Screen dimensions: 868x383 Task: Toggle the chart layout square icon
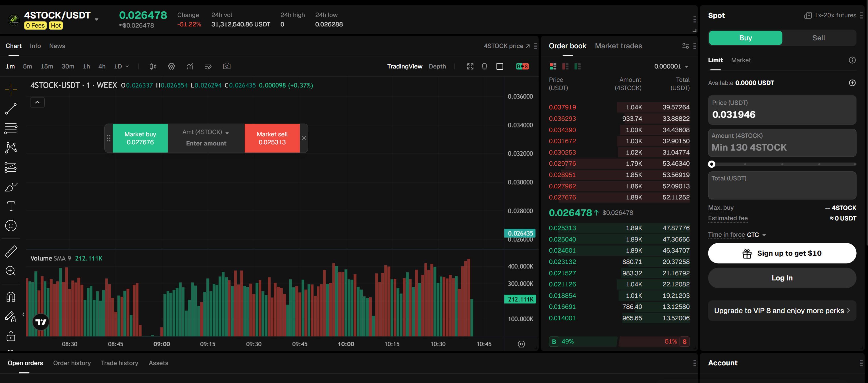tap(500, 66)
